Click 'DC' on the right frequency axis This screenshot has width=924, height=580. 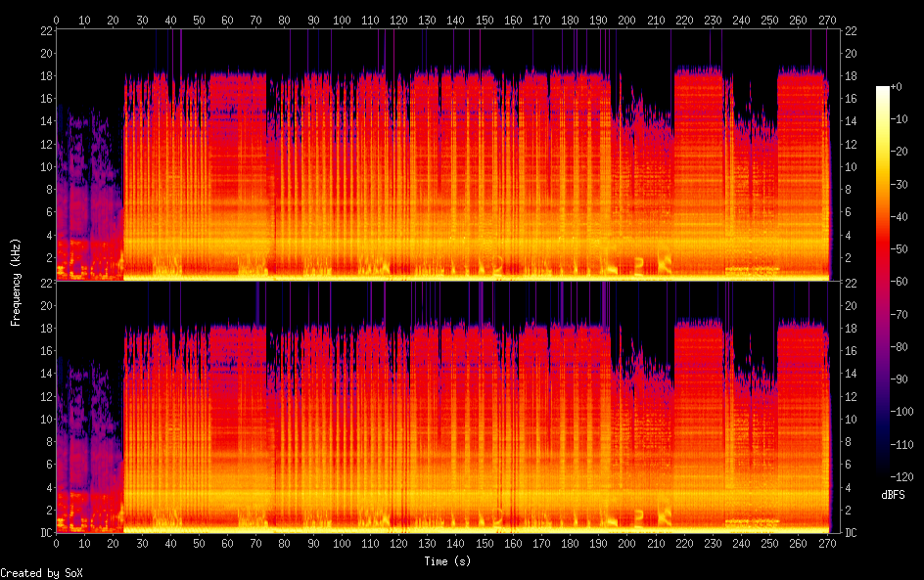click(x=851, y=533)
